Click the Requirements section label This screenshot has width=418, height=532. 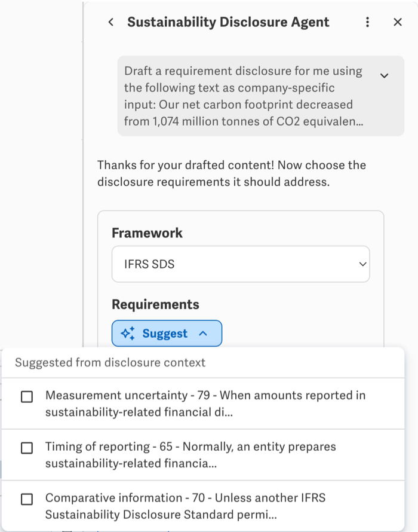pyautogui.click(x=156, y=304)
